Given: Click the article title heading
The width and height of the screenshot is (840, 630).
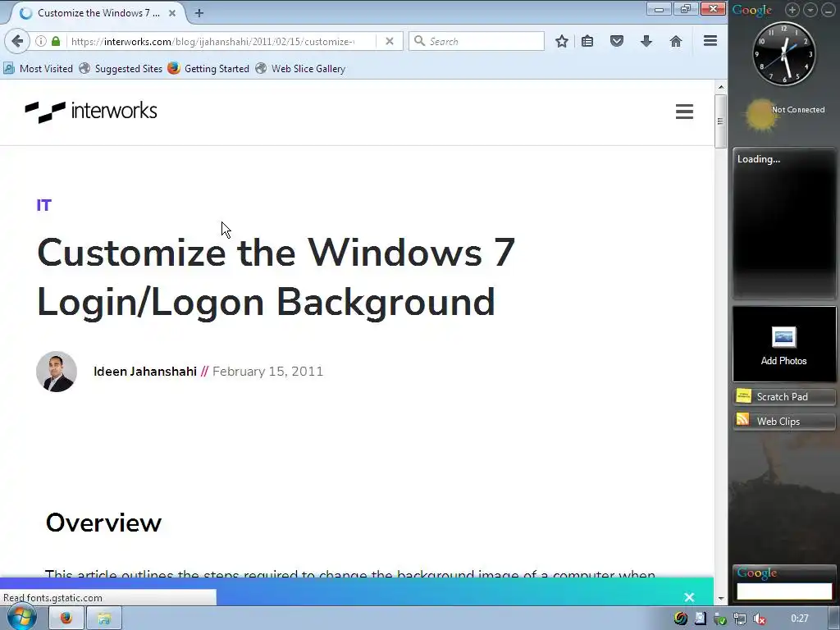Looking at the screenshot, I should point(276,277).
